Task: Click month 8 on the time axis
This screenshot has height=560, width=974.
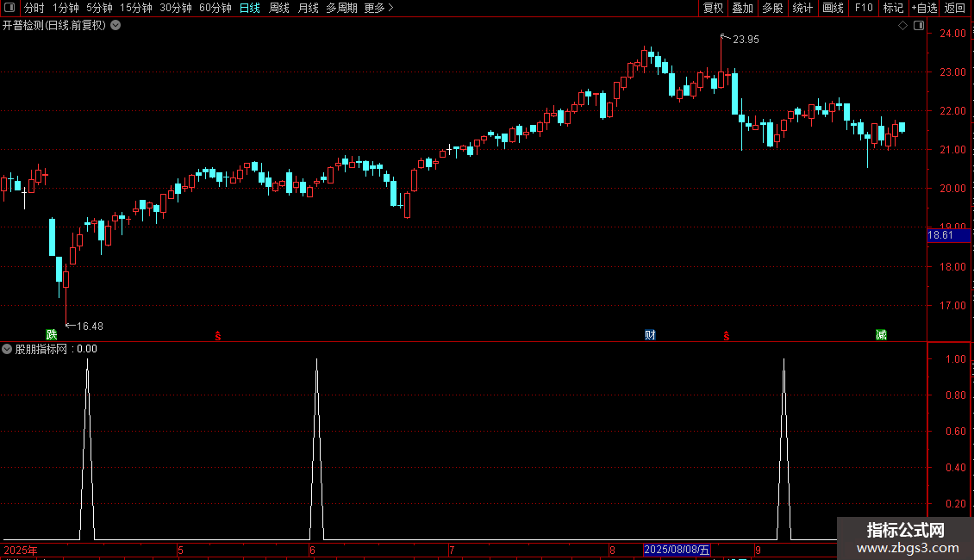Action: point(612,550)
